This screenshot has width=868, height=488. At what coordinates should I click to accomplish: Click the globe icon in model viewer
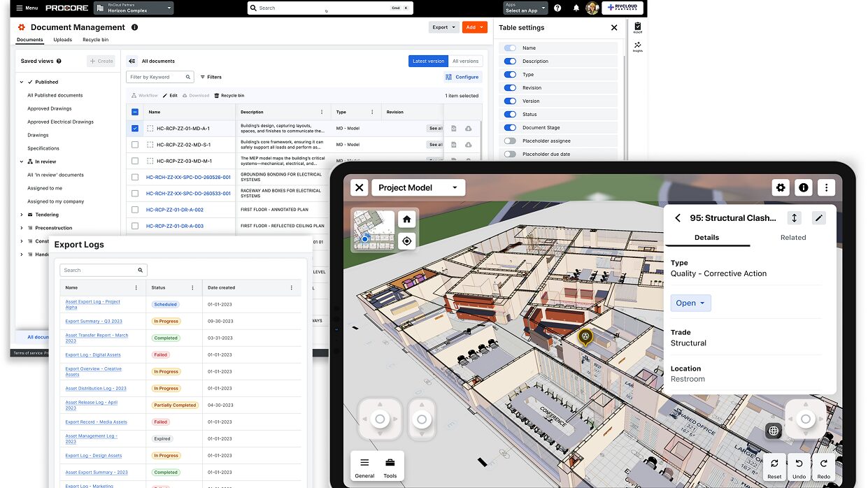click(x=774, y=431)
